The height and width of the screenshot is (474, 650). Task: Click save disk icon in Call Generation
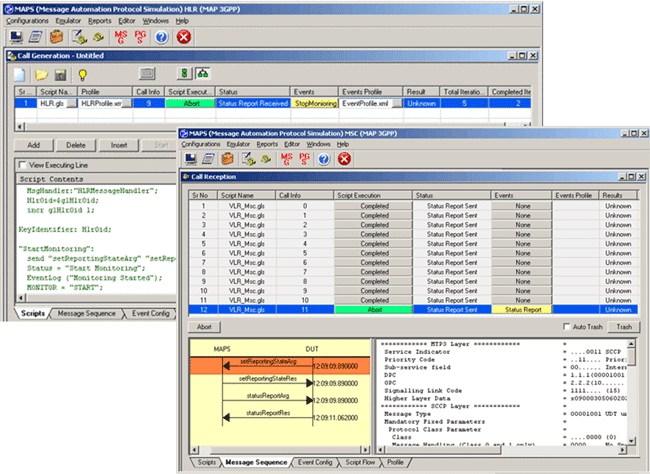click(x=61, y=75)
